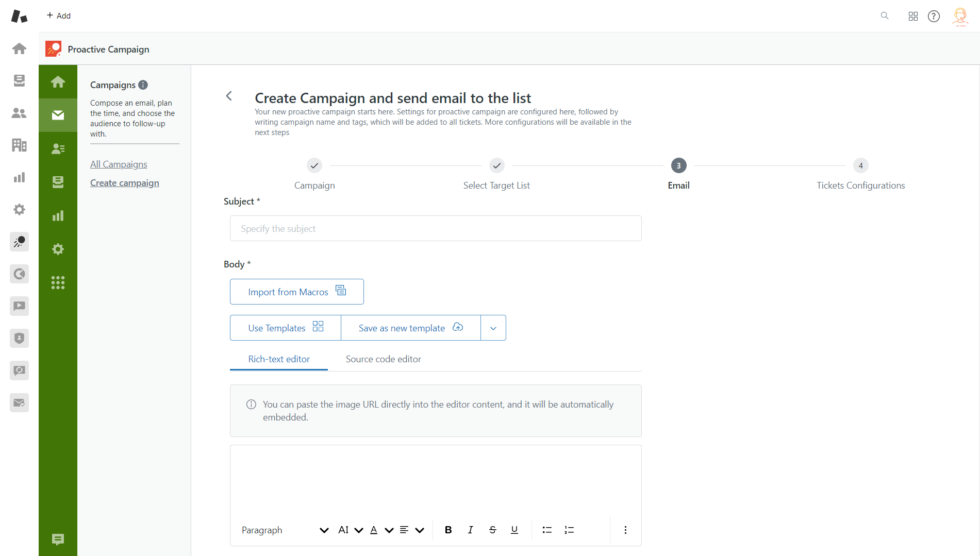Select the analytics bar-chart icon in green sidebar
Image resolution: width=980 pixels, height=556 pixels.
(x=58, y=215)
